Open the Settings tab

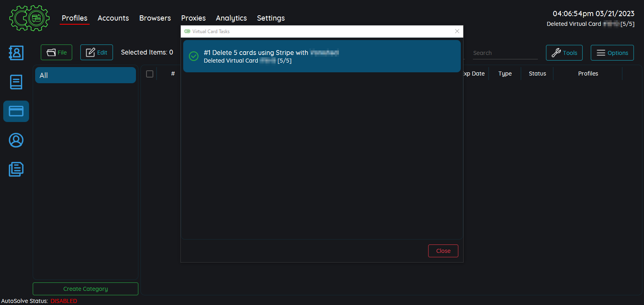pyautogui.click(x=271, y=18)
